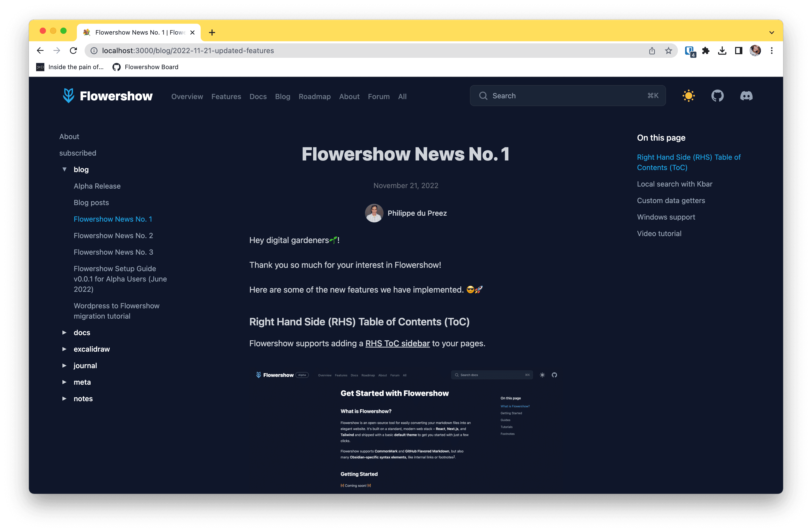812x532 pixels.
Task: Open Blog in the top navigation
Action: [x=282, y=96]
